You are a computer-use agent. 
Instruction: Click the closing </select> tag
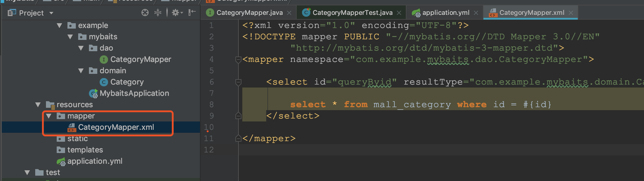point(293,116)
